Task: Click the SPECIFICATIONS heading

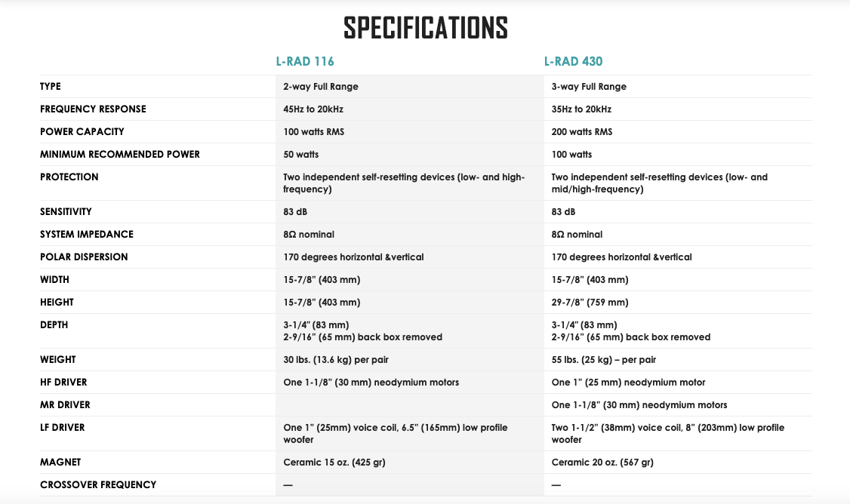Action: coord(426,28)
